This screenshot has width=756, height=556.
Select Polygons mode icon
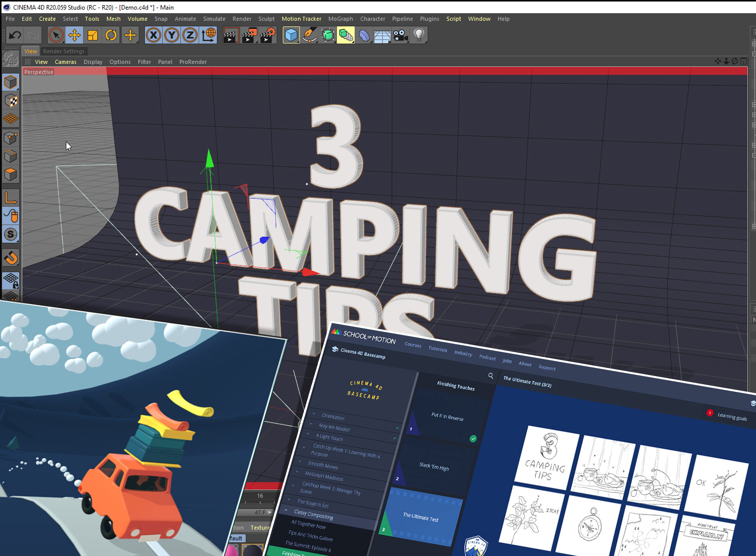click(11, 174)
